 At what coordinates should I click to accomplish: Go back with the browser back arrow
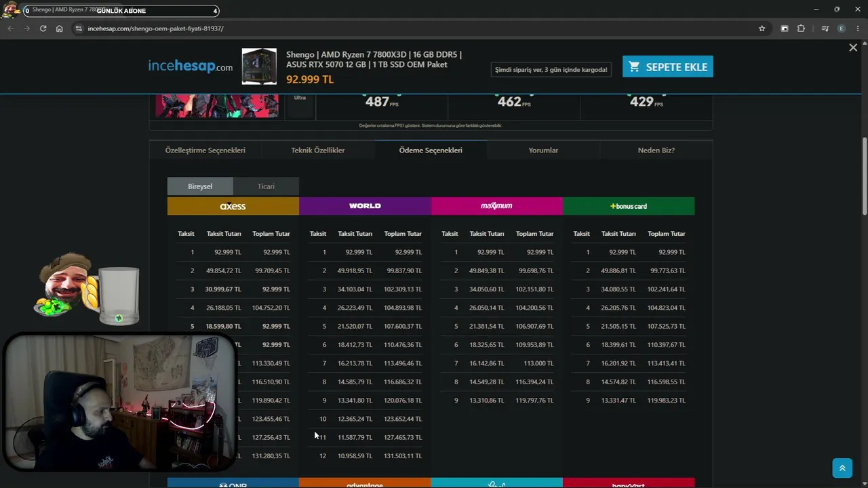10,28
